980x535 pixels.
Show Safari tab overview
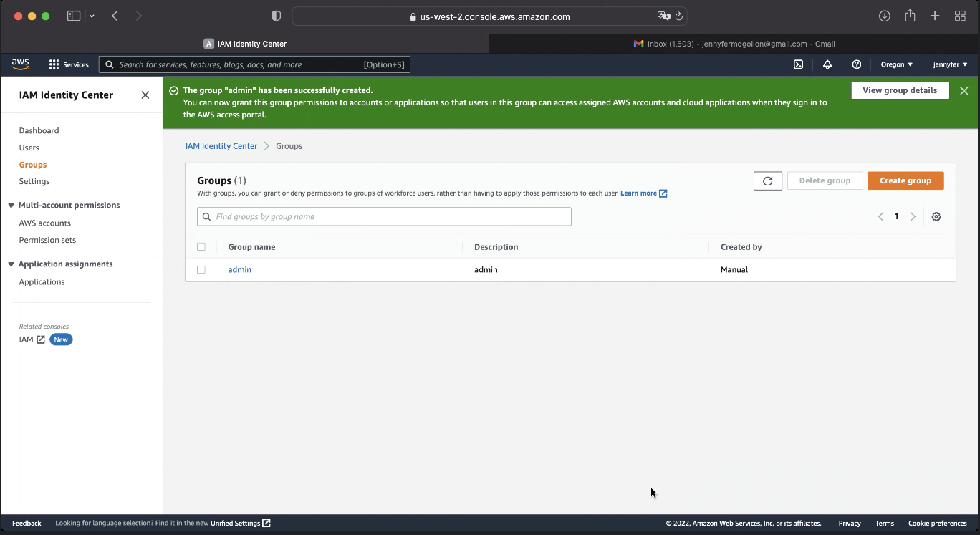[x=961, y=16]
